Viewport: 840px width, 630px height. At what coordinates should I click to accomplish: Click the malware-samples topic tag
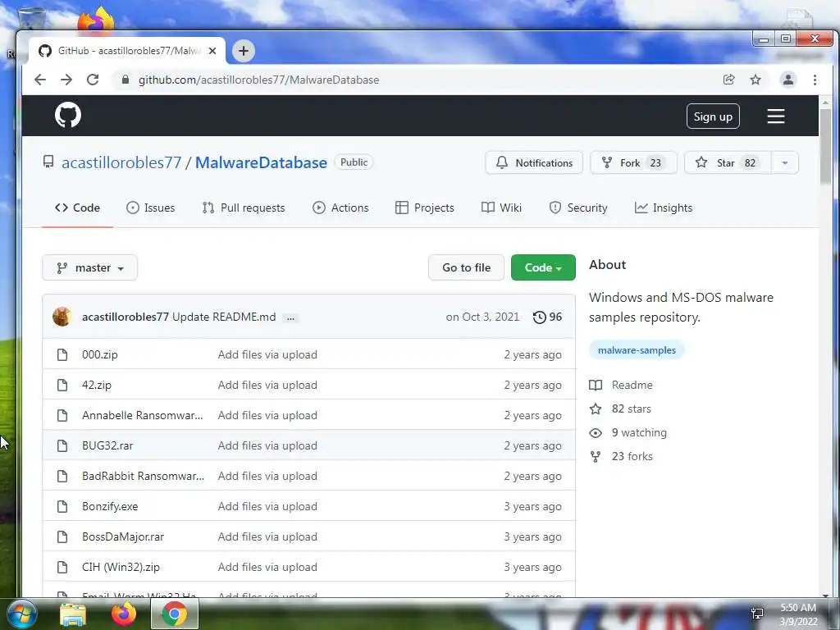click(637, 350)
